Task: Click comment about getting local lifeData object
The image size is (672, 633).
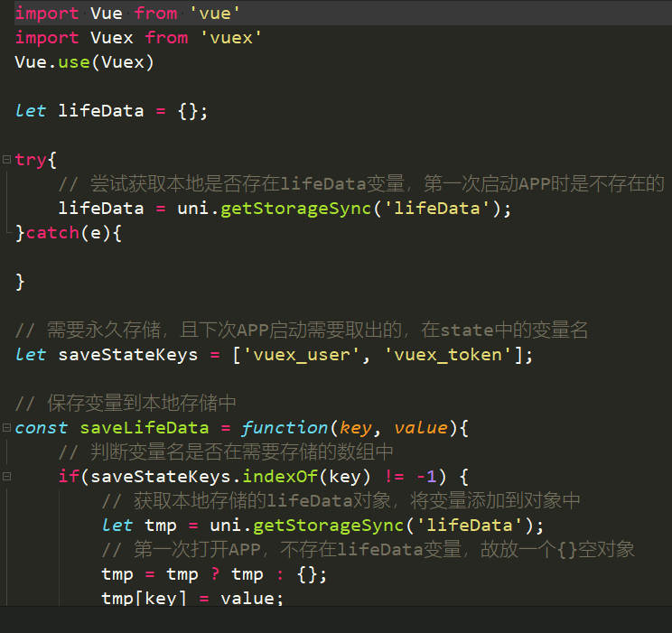Action: tap(341, 500)
